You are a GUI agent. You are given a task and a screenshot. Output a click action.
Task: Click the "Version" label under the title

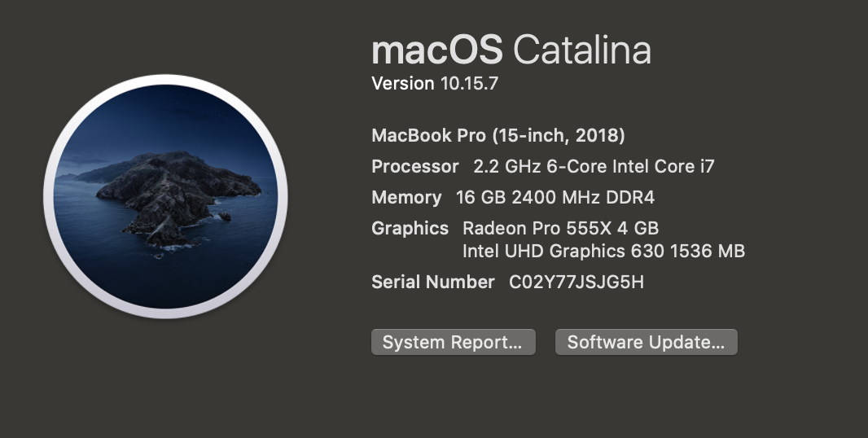click(x=403, y=83)
